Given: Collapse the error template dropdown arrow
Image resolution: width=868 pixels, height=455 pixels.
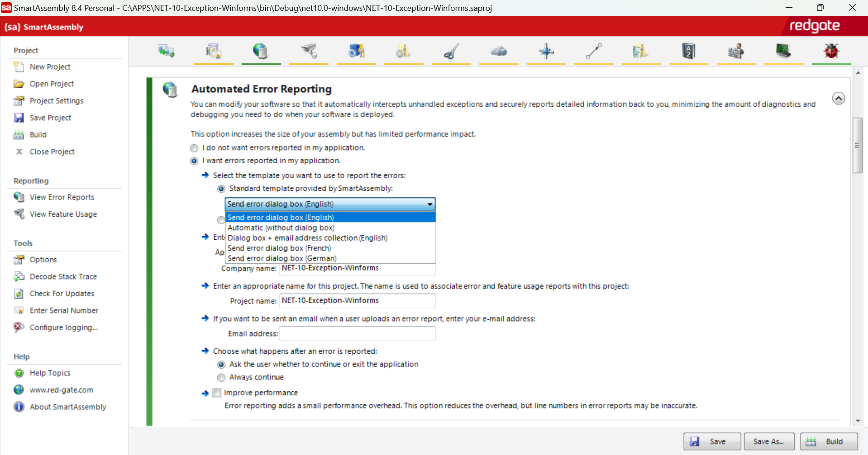Looking at the screenshot, I should [430, 204].
